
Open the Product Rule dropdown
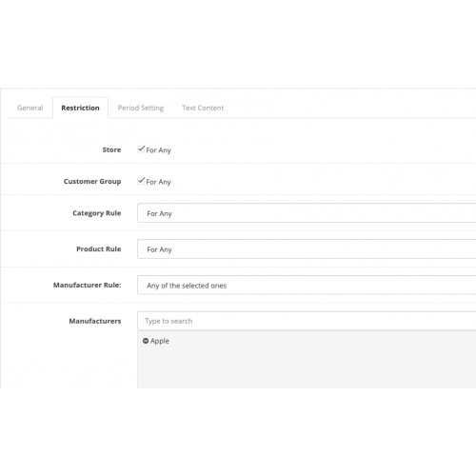(307, 249)
